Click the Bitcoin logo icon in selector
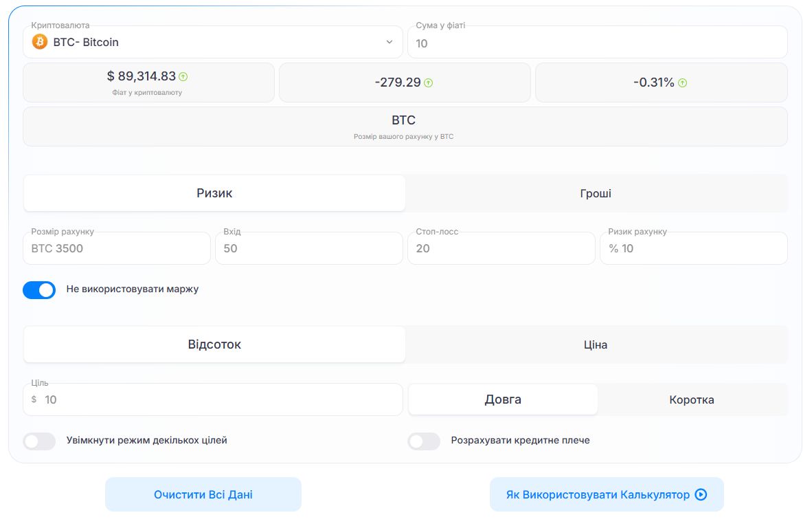 tap(40, 42)
